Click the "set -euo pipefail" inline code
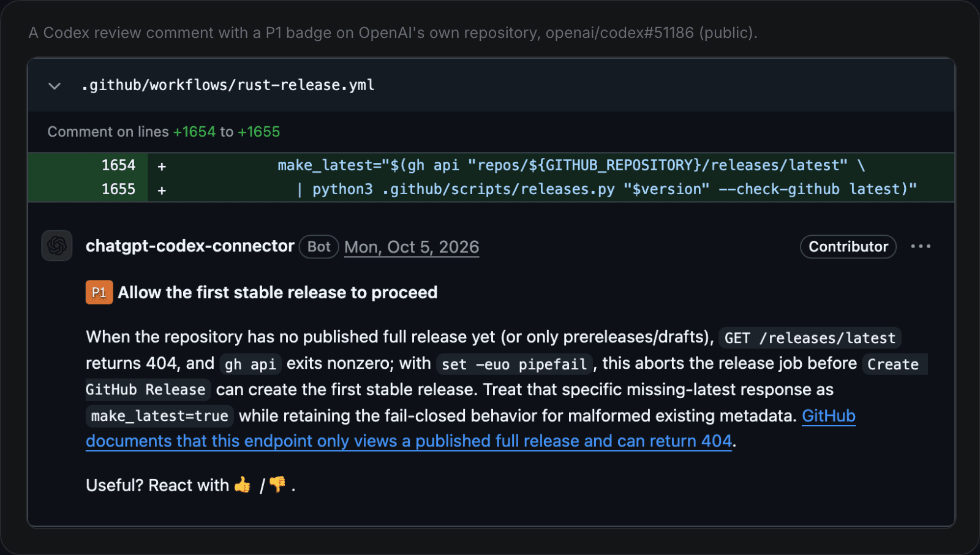Image resolution: width=980 pixels, height=555 pixels. [x=514, y=364]
